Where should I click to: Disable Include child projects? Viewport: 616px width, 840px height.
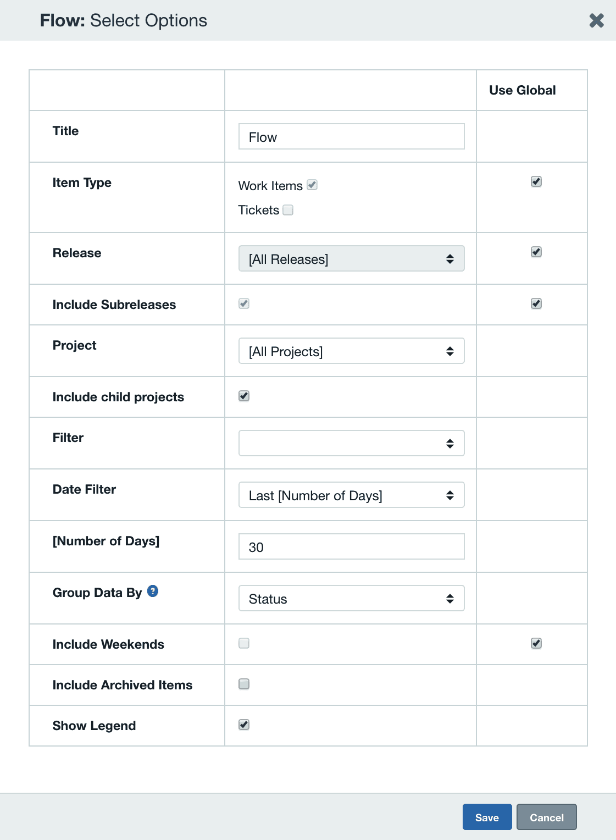243,396
